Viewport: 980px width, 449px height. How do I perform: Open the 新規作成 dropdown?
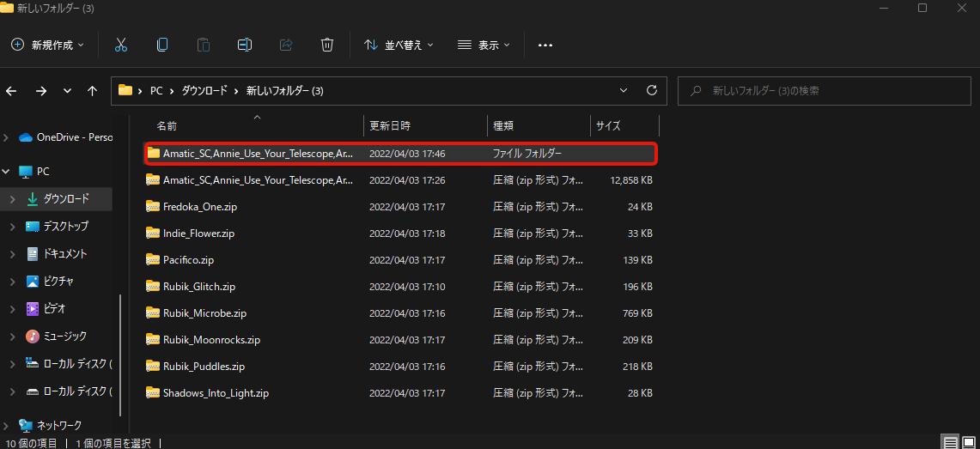tap(48, 45)
